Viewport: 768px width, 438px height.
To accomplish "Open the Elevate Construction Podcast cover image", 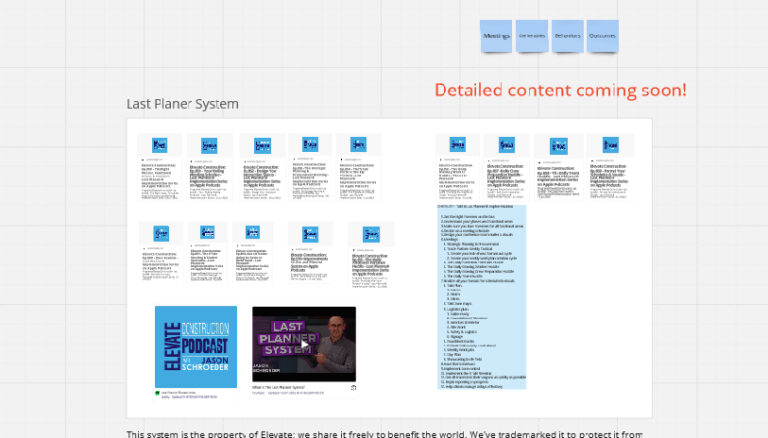I will point(196,347).
